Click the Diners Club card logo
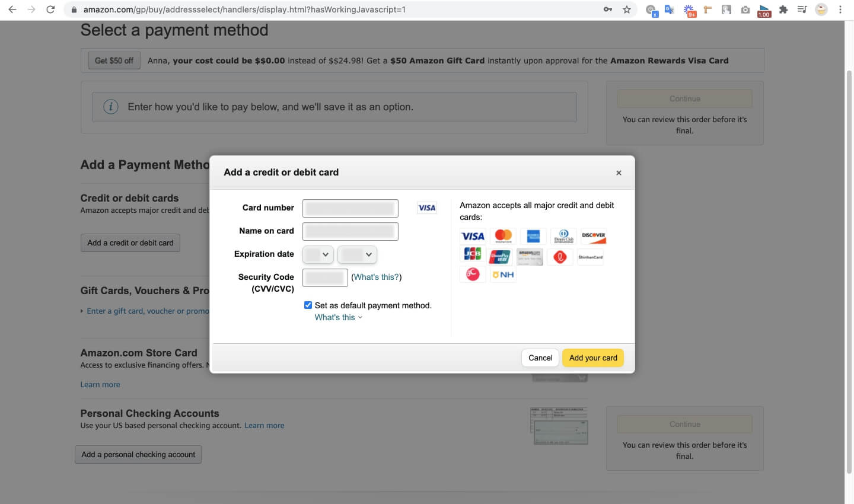This screenshot has width=854, height=504. (563, 236)
